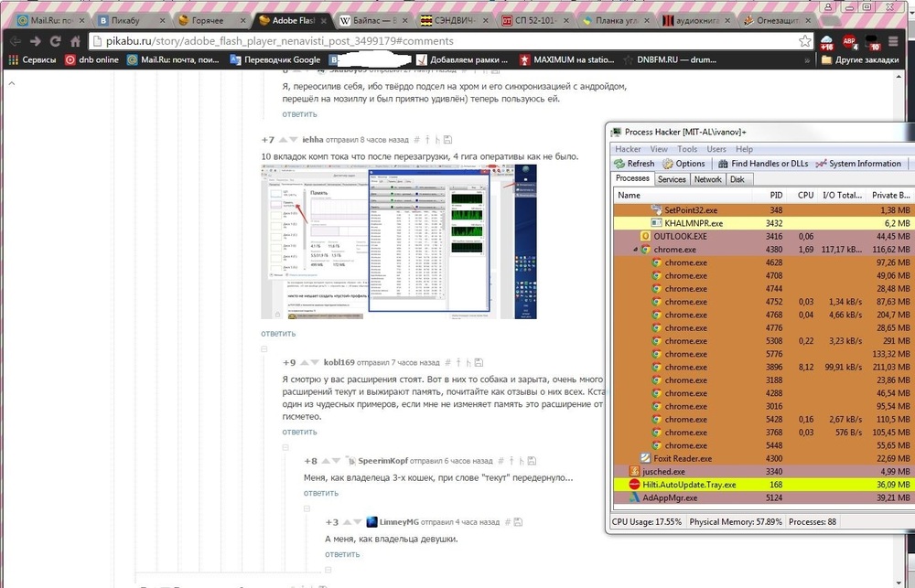Bookmark this page with the star icon
This screenshot has width=915, height=588.
(x=805, y=41)
